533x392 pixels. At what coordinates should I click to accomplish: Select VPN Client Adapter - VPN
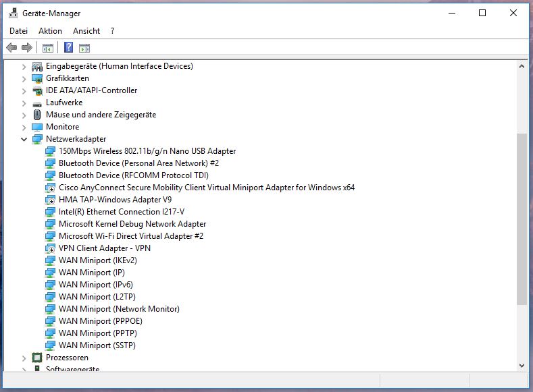click(105, 248)
